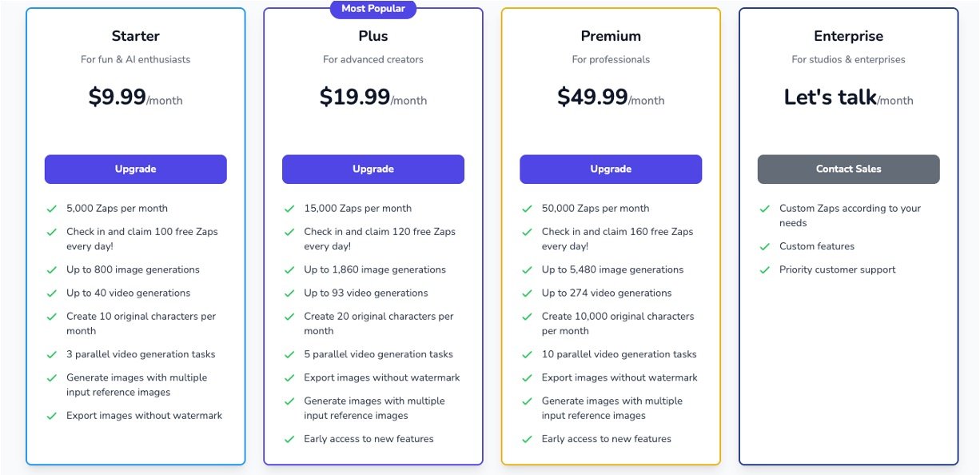Click Upgrade button on Starter plan

135,170
